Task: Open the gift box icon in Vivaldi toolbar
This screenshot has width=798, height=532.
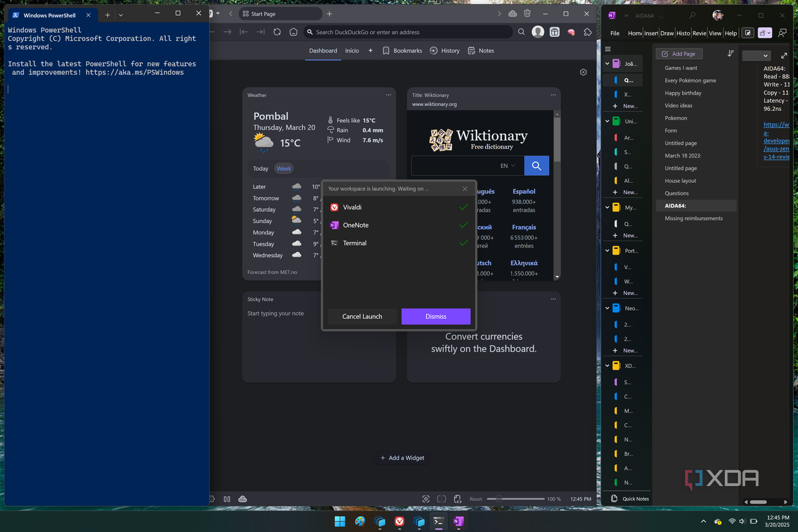Action: [555, 32]
